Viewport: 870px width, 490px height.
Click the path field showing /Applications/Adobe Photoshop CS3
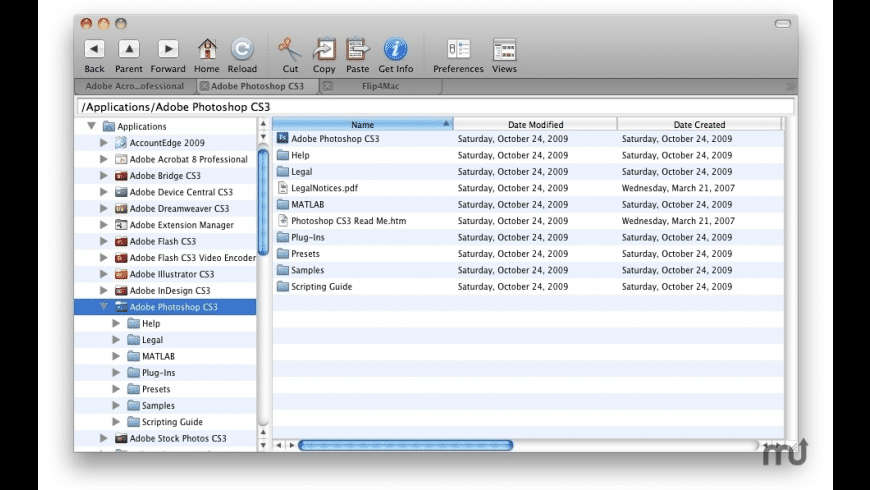[x=434, y=107]
